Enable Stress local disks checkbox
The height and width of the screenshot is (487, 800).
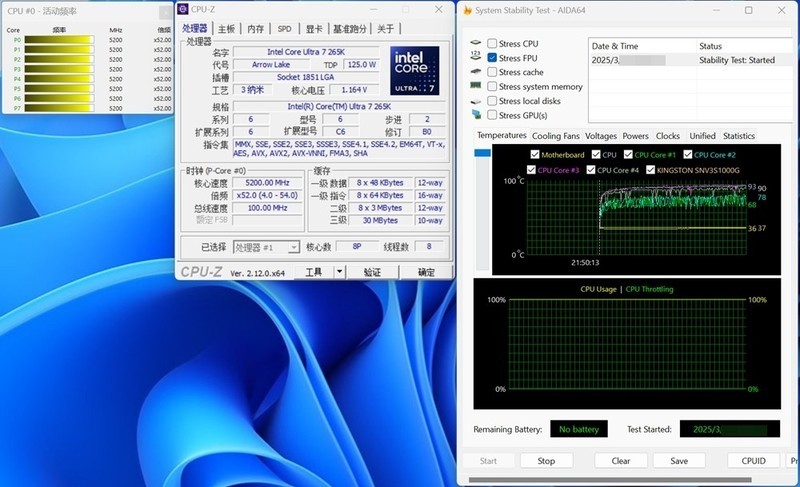(492, 100)
